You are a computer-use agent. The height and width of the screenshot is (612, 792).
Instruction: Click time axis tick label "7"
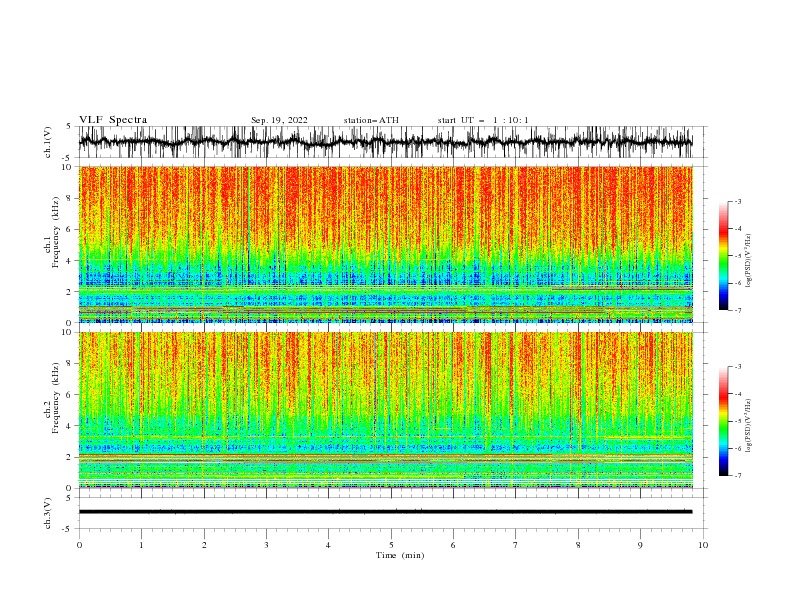pyautogui.click(x=516, y=545)
